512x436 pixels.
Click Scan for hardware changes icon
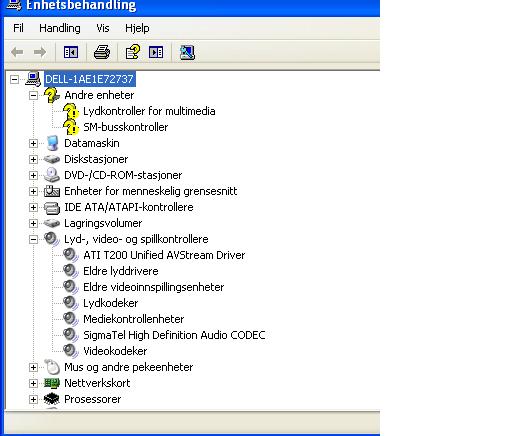[x=187, y=52]
